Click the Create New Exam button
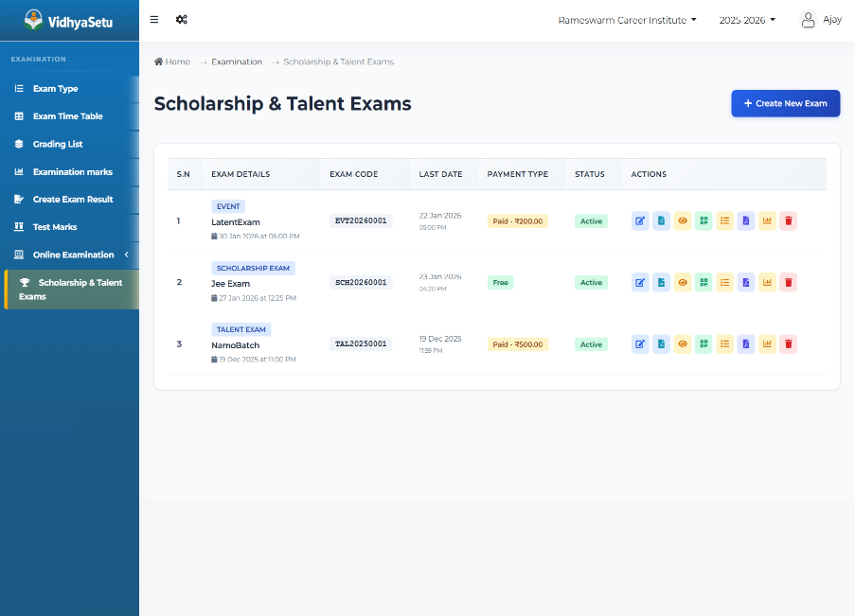Viewport: 855px width, 616px height. point(785,103)
